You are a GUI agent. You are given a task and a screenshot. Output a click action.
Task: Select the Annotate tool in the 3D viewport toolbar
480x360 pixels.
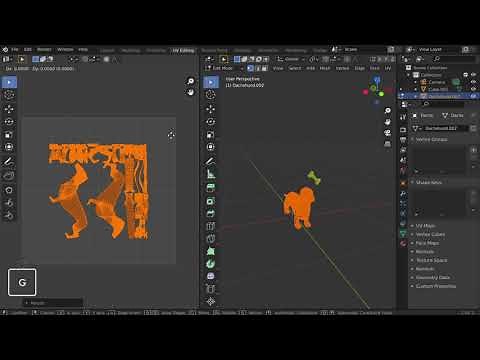coord(210,161)
